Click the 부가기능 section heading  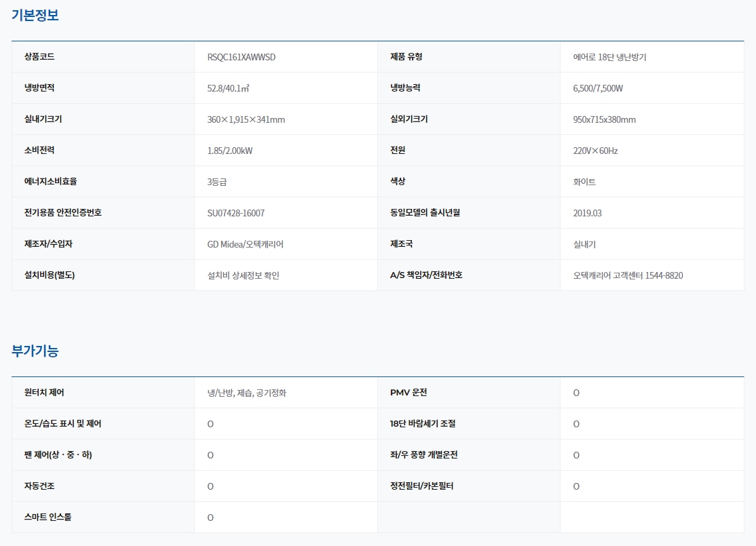tap(35, 351)
